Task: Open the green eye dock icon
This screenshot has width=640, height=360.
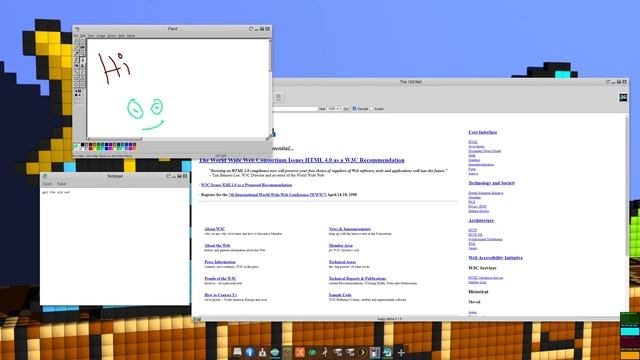Action: coord(312,352)
